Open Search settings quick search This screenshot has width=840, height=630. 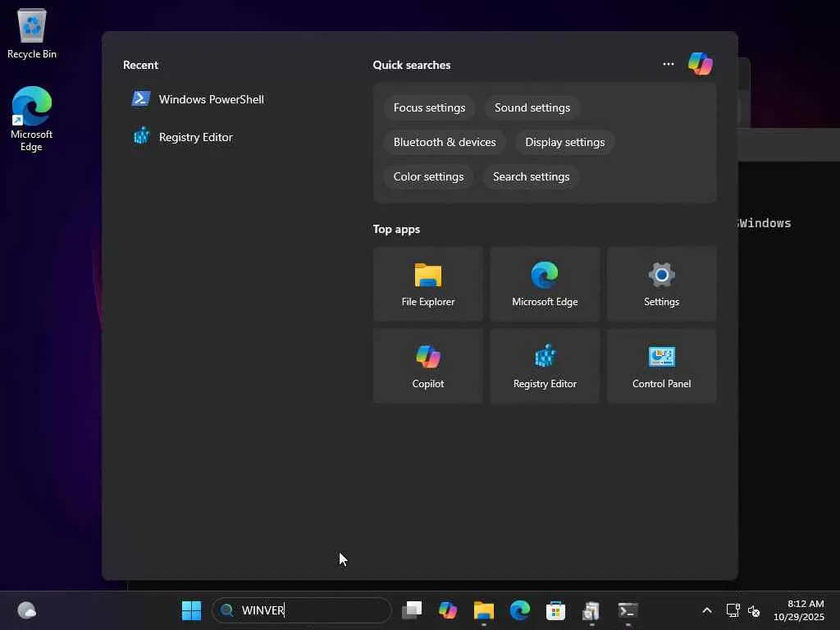click(531, 177)
